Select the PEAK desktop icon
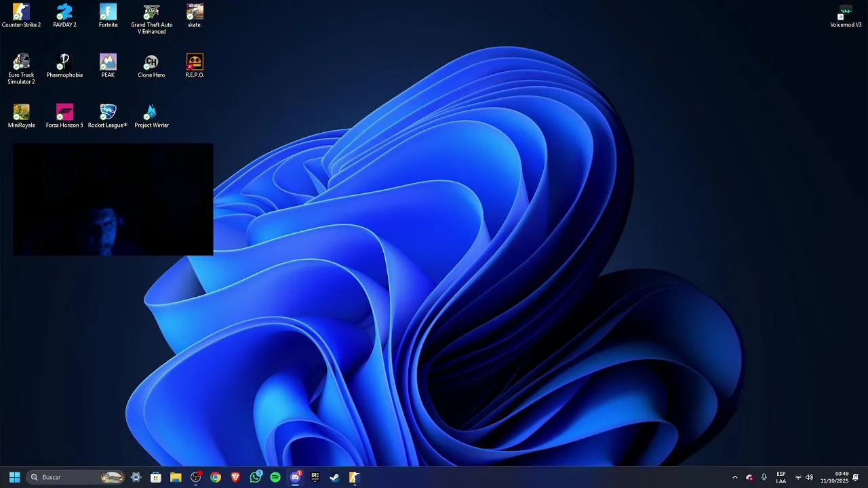Screen dimensions: 868x488 (108, 66)
